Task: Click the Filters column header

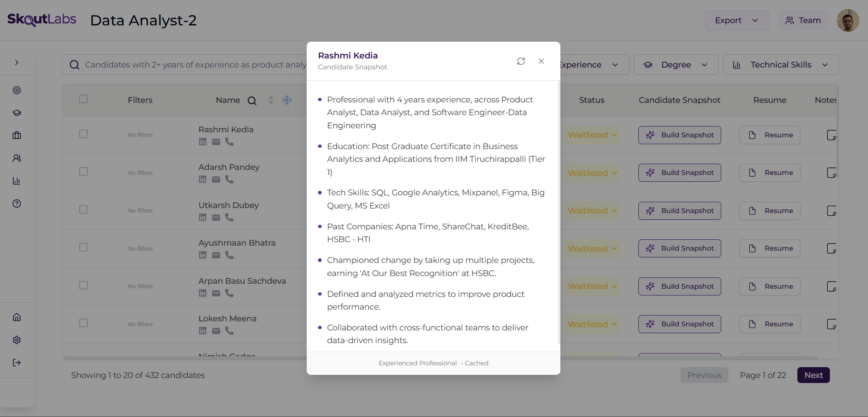Action: 140,100
